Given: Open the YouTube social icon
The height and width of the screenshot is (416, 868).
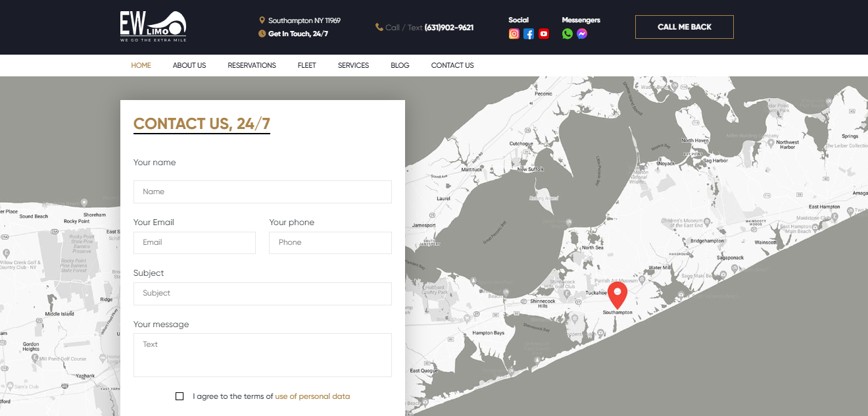Looking at the screenshot, I should tap(544, 34).
